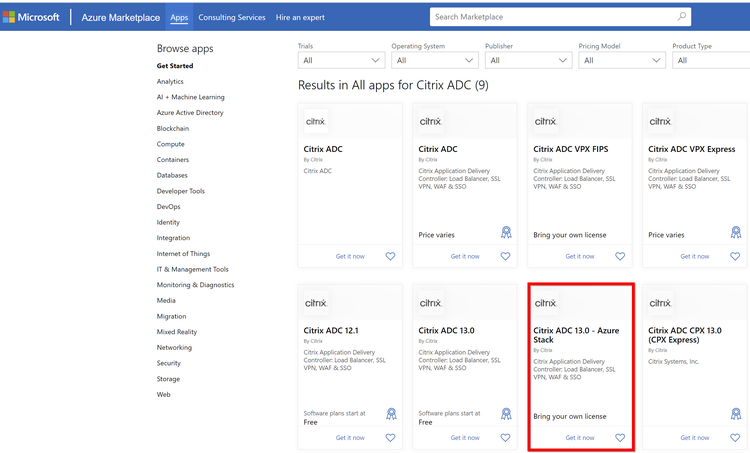
Task: Click Citrix logo on ADC 12.1 card
Action: coord(316,303)
